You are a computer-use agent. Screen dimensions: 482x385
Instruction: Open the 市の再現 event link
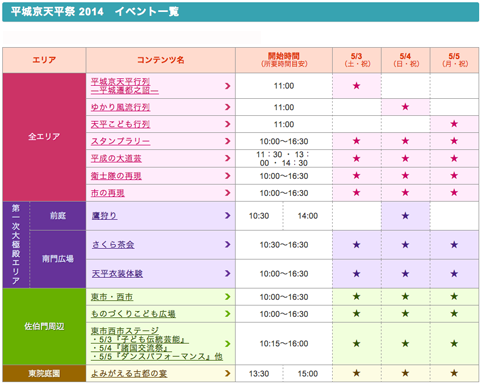click(108, 193)
